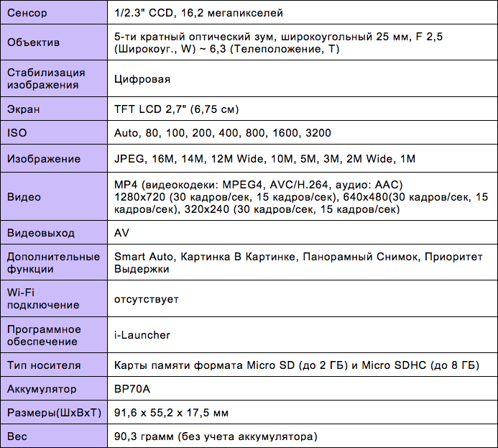This screenshot has width=498, height=448.
Task: Select the 'MP4 (видеокодеки: MPEG4...' text
Action: tap(301, 197)
